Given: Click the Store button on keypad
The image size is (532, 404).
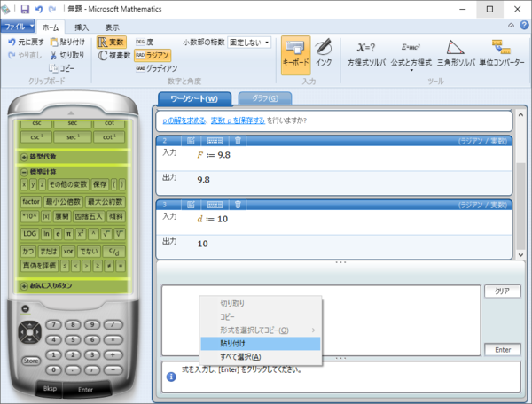Looking at the screenshot, I should (x=31, y=361).
